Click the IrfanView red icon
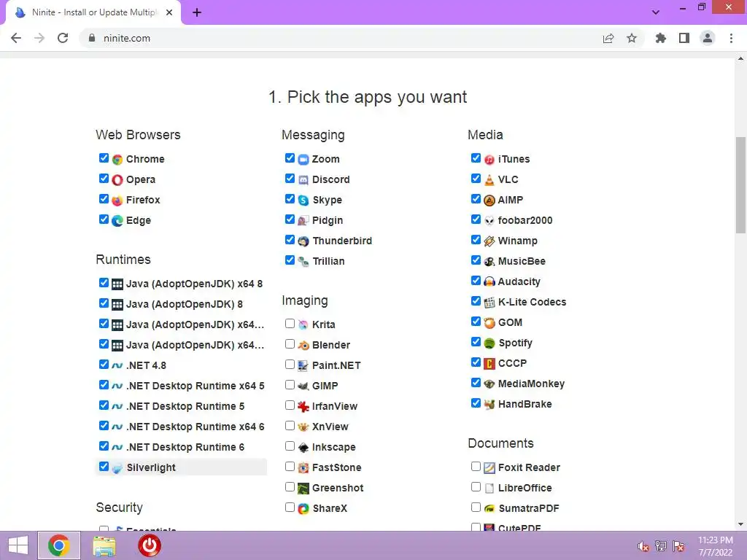 (x=303, y=406)
